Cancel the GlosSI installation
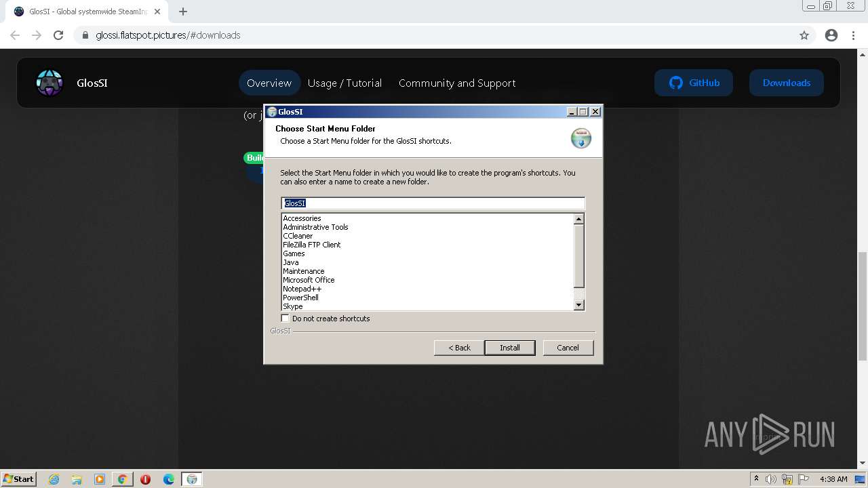Screen dimensions: 868x488 pos(568,348)
